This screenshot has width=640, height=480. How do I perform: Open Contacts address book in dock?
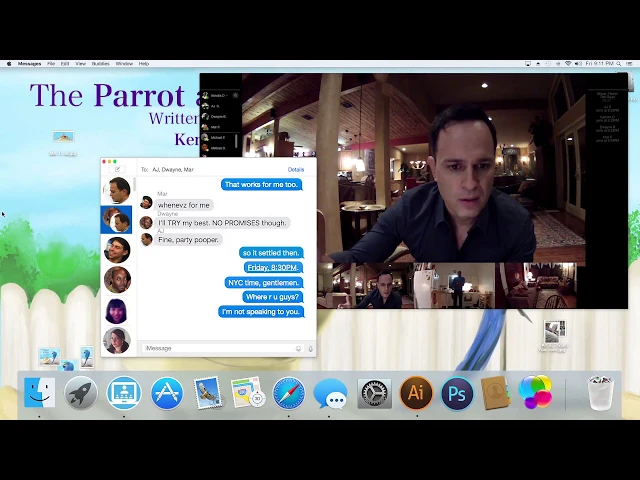495,393
